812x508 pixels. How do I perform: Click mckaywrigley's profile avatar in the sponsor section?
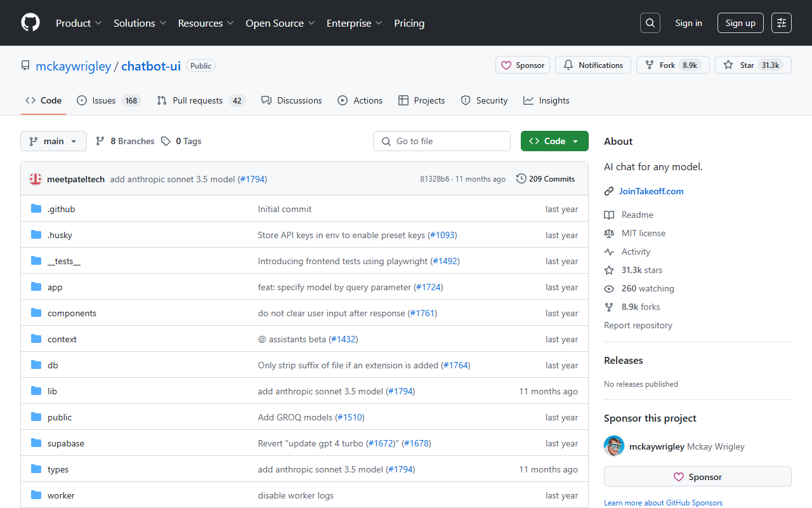[614, 446]
